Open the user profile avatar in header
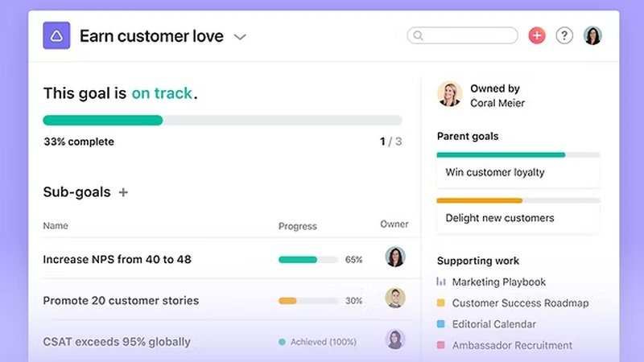 coord(592,35)
